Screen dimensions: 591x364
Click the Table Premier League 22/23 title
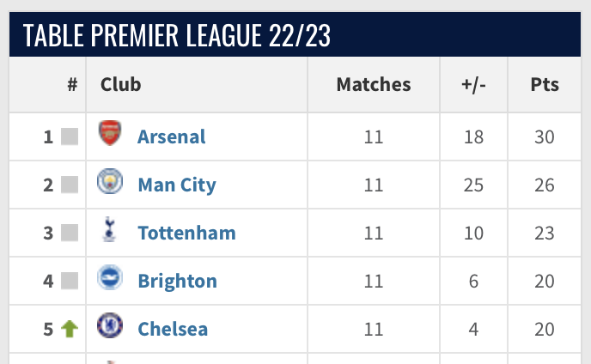177,36
